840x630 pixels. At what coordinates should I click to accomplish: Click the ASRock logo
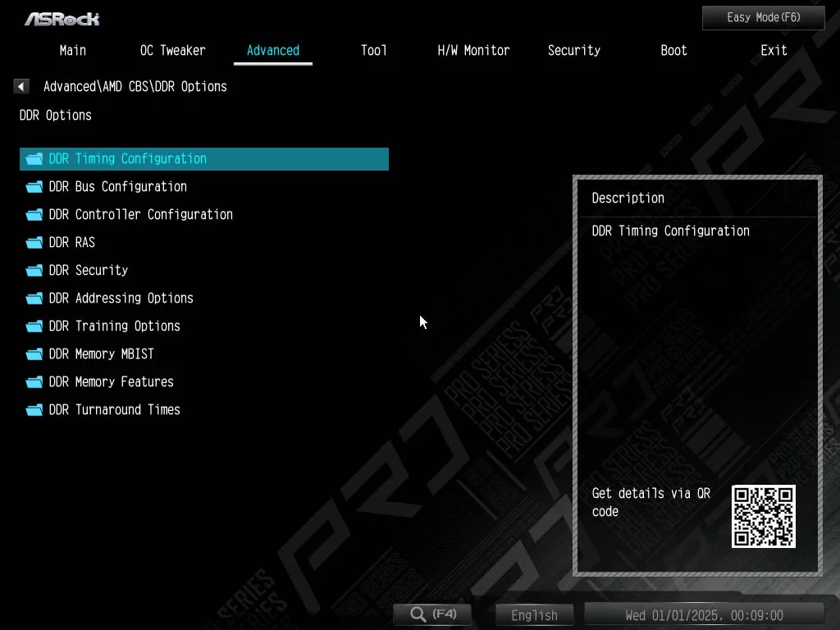pos(62,18)
